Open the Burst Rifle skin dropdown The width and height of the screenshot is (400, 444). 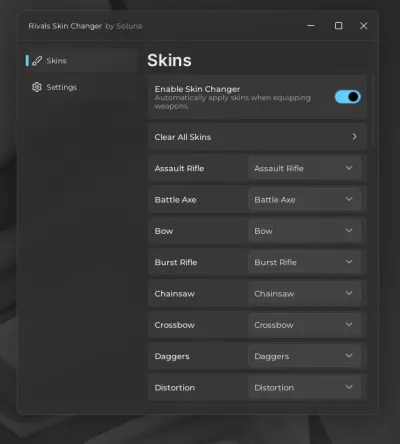pos(304,262)
